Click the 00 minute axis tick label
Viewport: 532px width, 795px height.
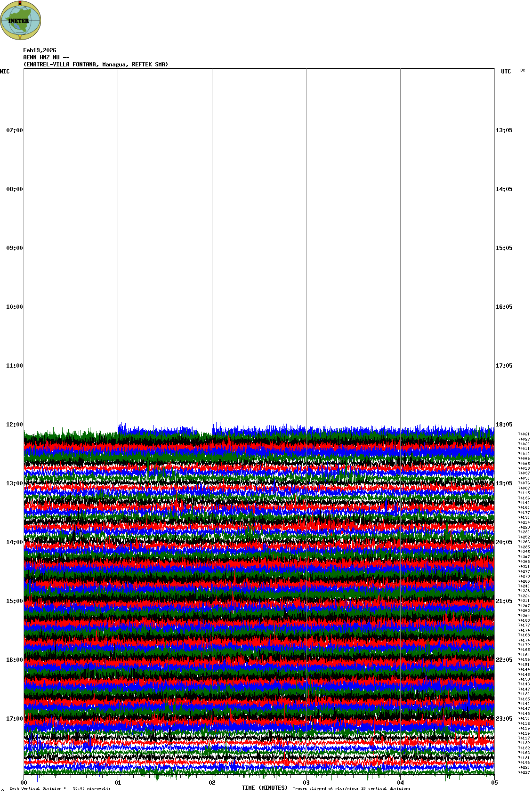click(x=24, y=783)
